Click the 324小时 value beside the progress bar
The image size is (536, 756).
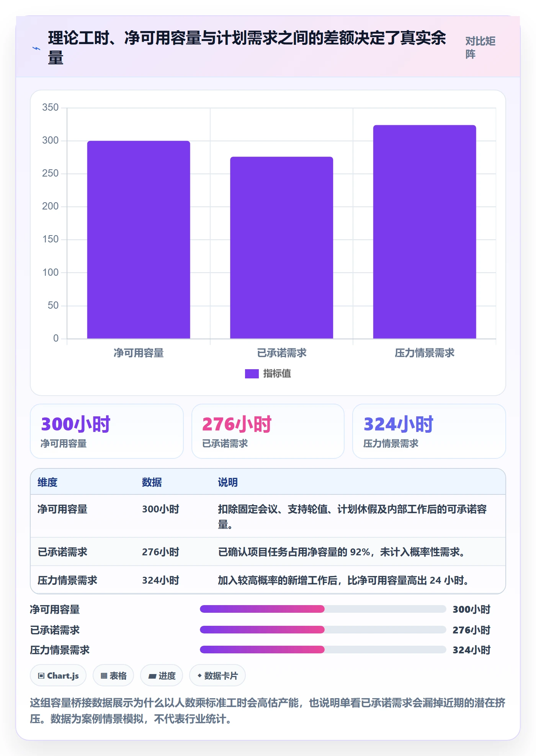[471, 650]
